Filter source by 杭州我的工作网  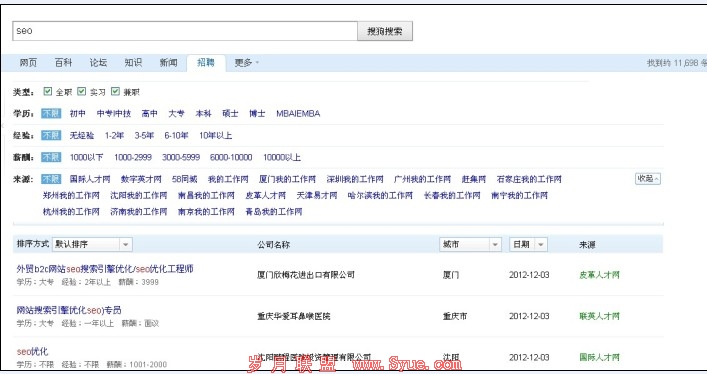(71, 212)
